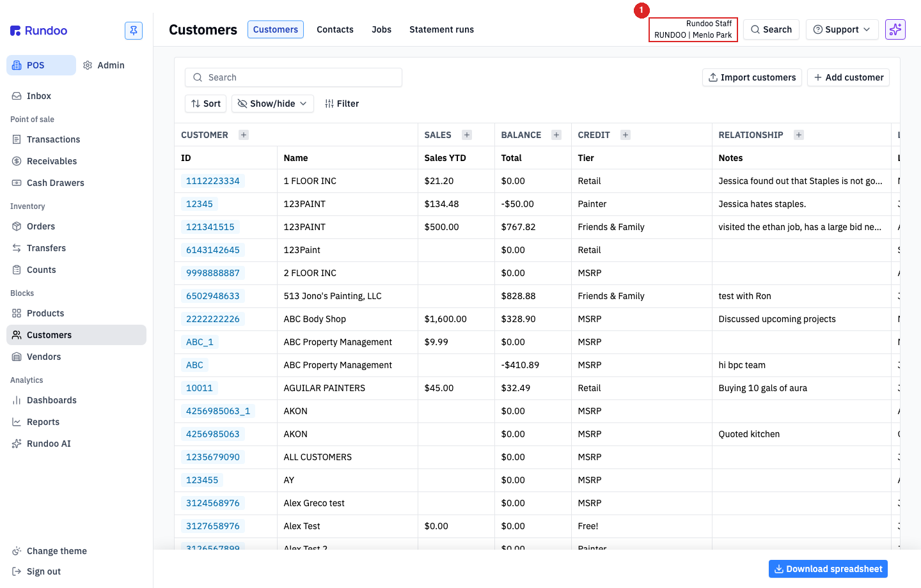The height and width of the screenshot is (588, 921).
Task: Open the Support dropdown menu
Action: 842,29
